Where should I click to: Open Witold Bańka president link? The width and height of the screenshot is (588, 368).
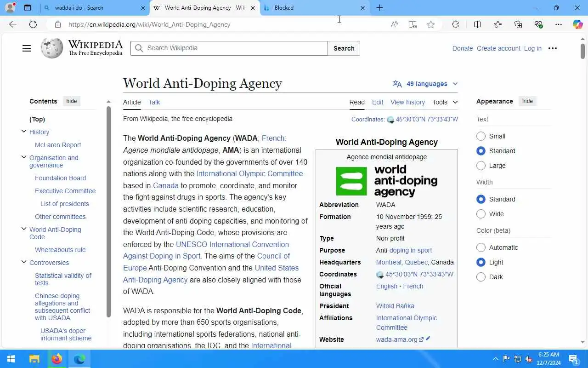(395, 306)
